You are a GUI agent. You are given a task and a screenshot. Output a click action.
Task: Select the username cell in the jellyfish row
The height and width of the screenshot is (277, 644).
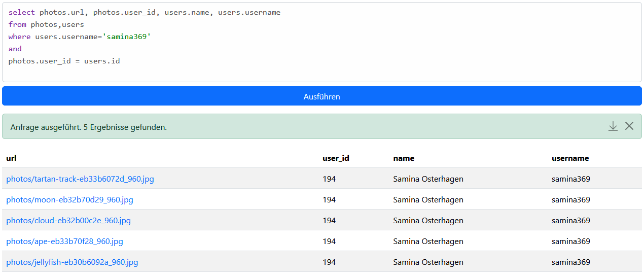pos(570,262)
